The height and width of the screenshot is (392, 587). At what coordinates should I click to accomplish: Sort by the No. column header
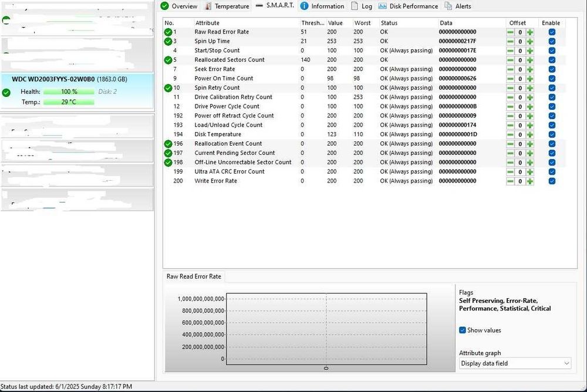point(178,23)
